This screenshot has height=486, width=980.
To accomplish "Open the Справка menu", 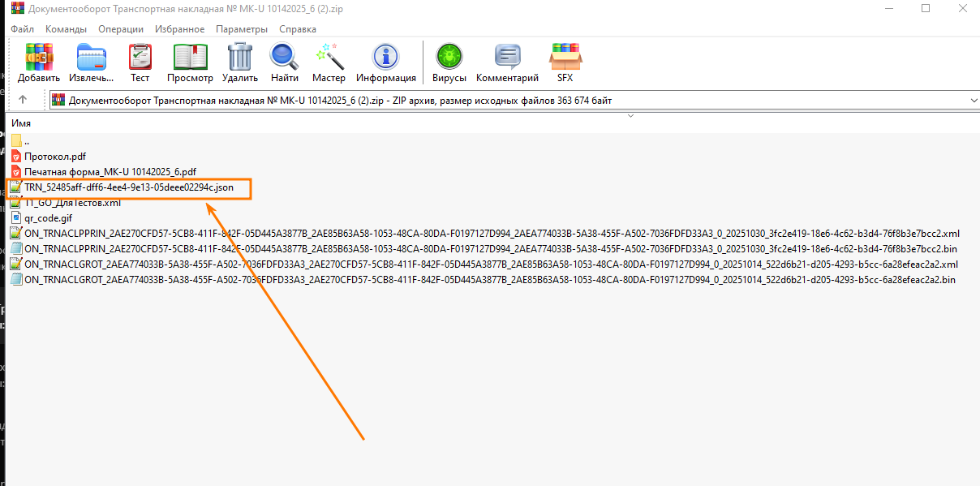I will 298,29.
